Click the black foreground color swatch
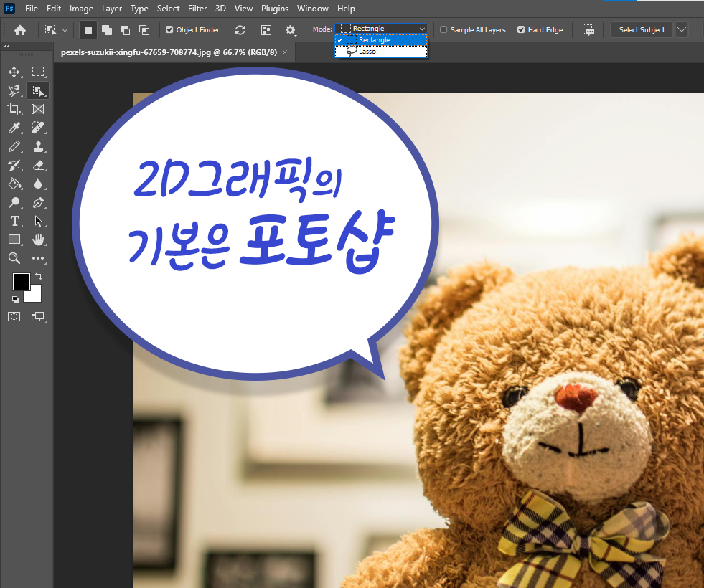The width and height of the screenshot is (704, 588). 21,282
